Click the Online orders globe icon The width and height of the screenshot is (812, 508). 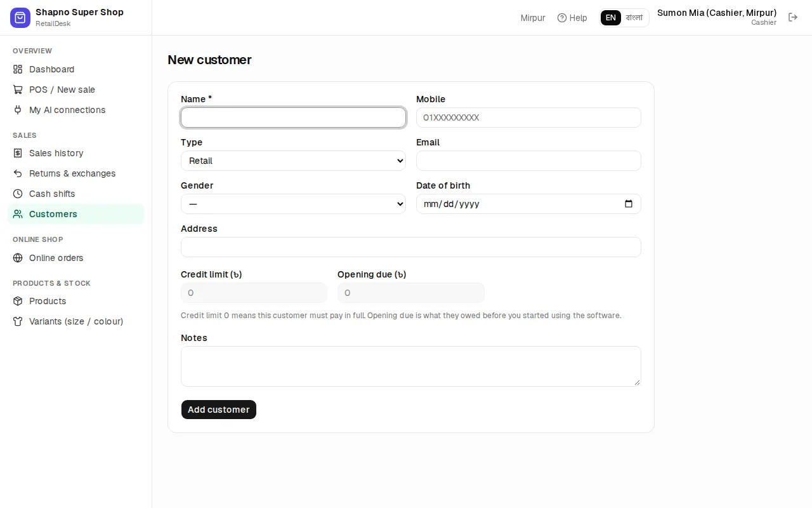coord(18,258)
